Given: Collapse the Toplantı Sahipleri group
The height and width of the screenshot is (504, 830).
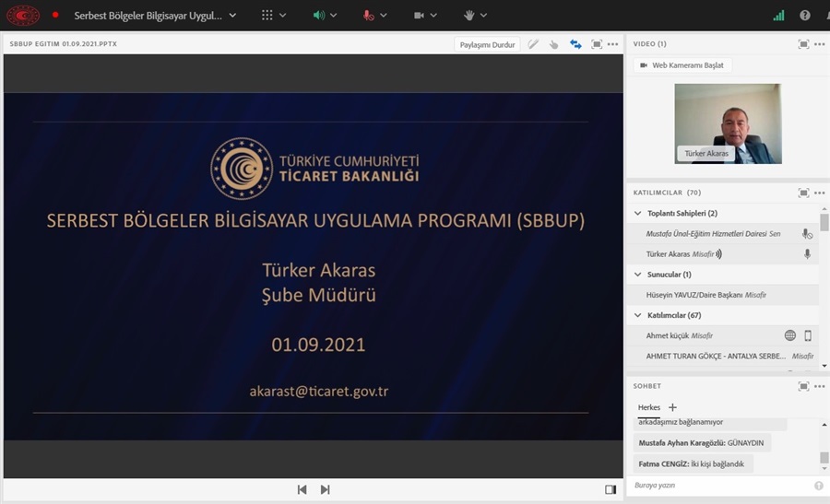Looking at the screenshot, I should [x=638, y=213].
